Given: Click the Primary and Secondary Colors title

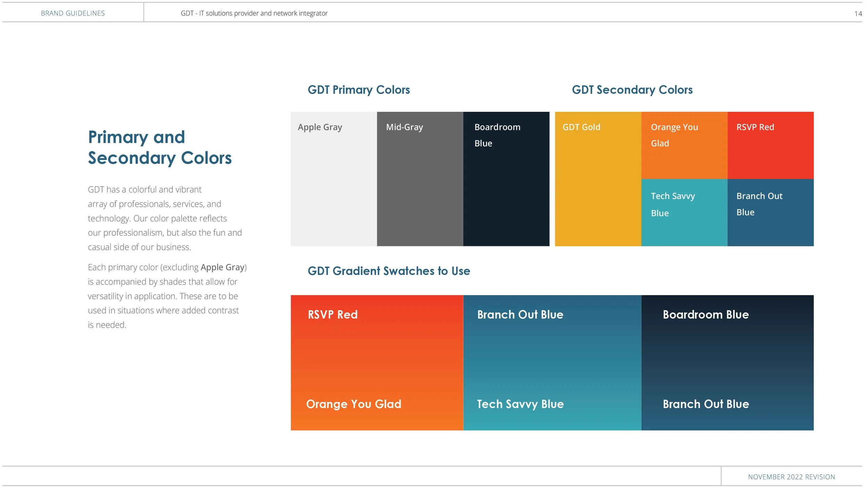Looking at the screenshot, I should tap(160, 148).
